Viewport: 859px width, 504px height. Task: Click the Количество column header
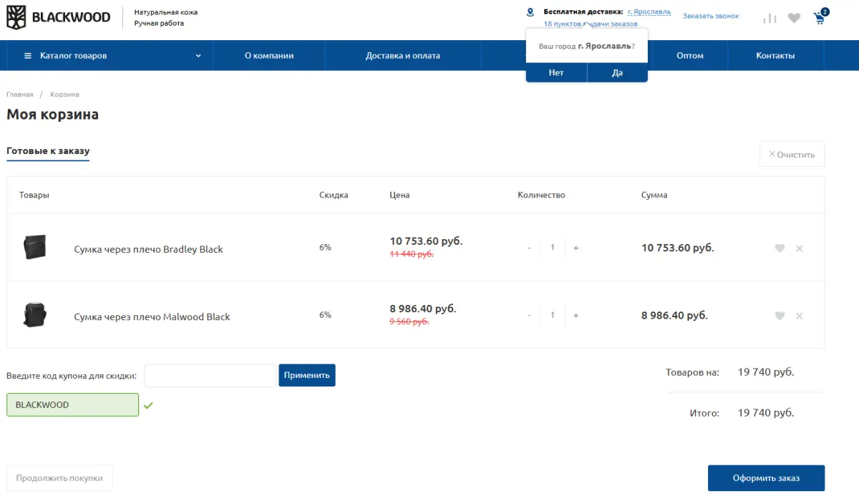click(541, 195)
